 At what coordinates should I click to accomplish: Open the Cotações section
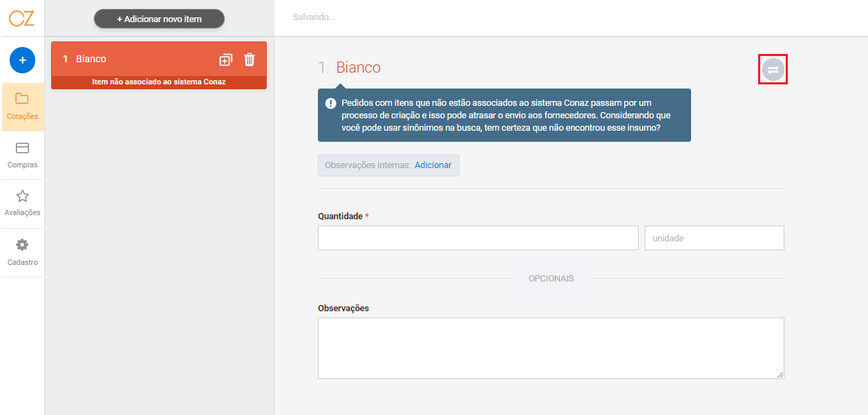coord(23,107)
